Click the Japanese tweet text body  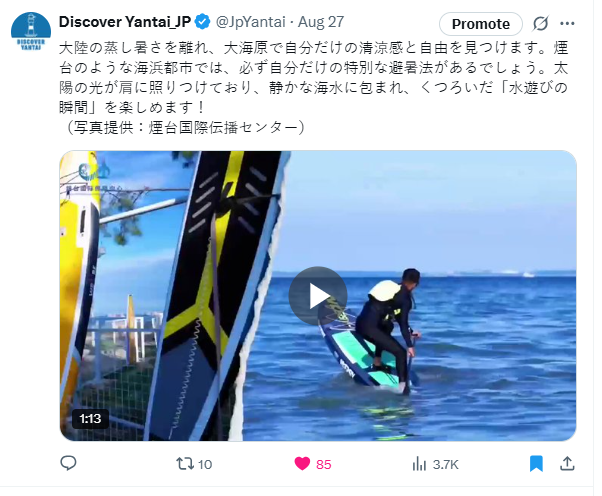tap(313, 88)
